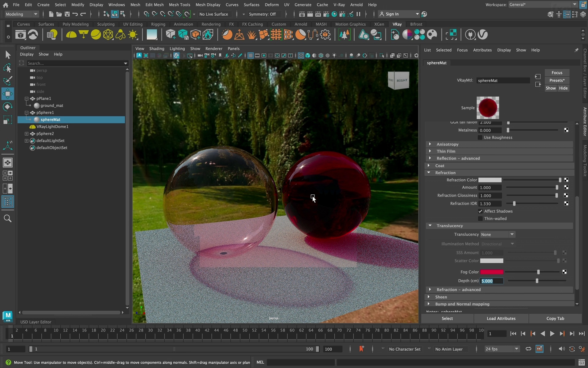Click the Refraction IOR slider handle
The height and width of the screenshot is (368, 588).
(x=514, y=203)
